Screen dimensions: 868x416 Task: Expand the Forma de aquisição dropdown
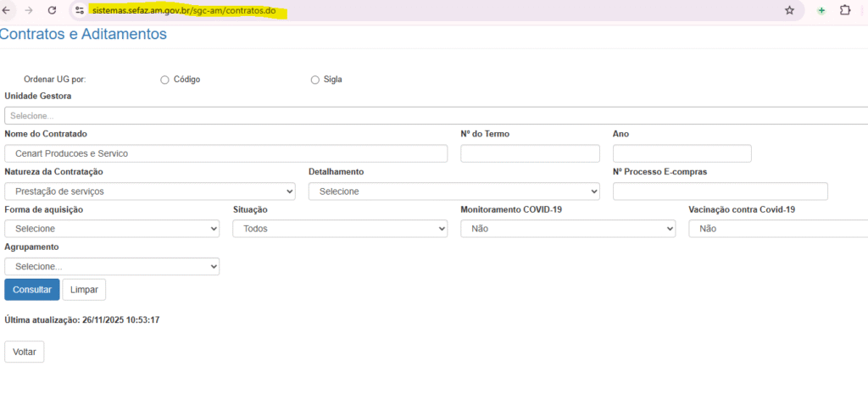tap(112, 229)
